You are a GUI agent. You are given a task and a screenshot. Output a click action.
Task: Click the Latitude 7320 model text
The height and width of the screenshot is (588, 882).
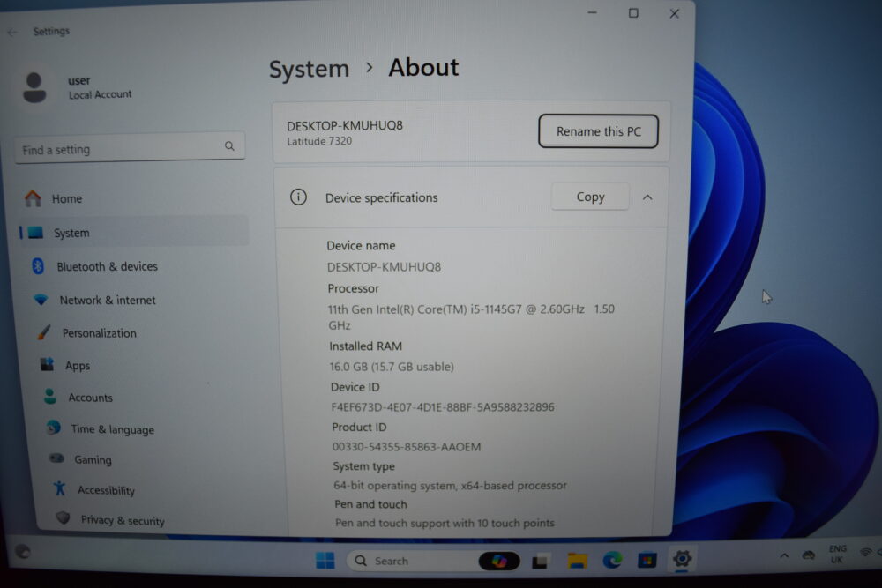pos(319,141)
